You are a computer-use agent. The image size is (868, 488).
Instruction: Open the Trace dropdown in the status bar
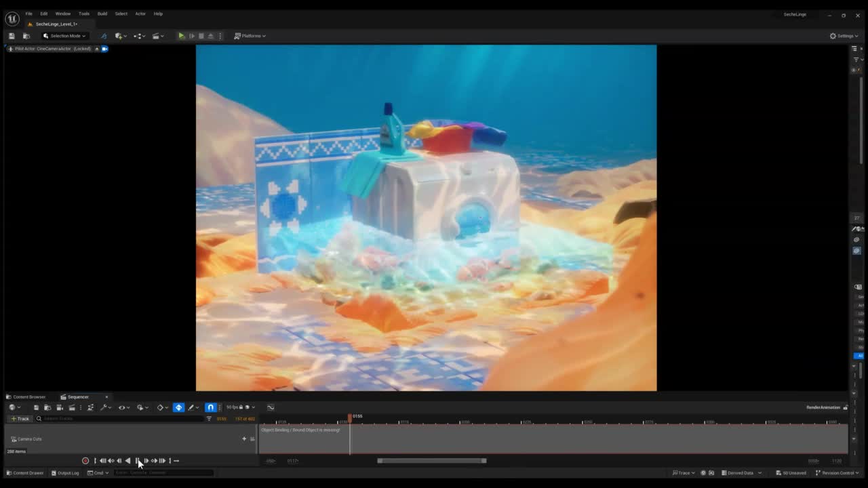tap(685, 473)
